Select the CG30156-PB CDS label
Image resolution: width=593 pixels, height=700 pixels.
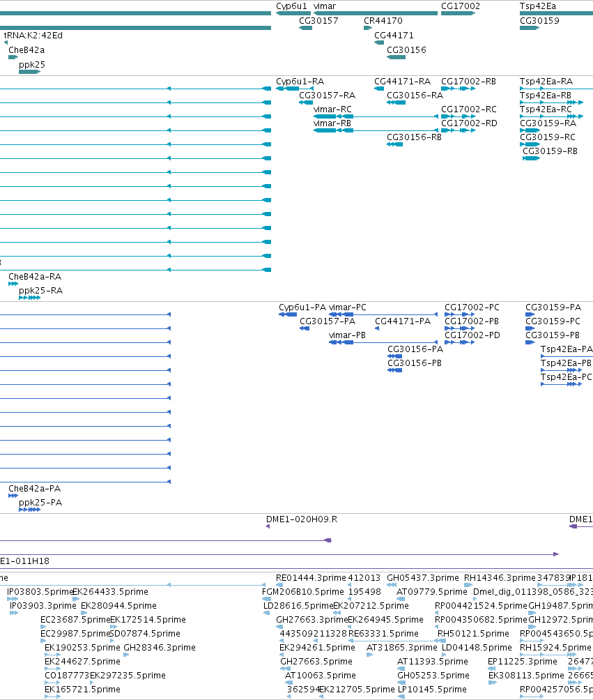415,363
